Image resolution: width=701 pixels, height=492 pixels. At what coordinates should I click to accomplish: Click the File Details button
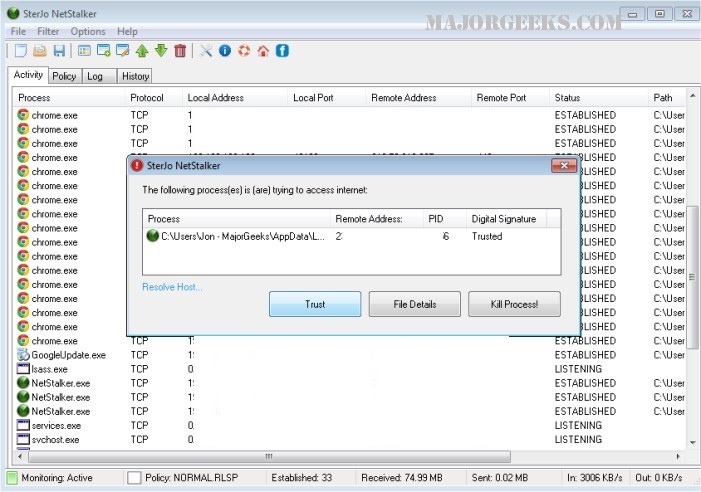[x=414, y=304]
